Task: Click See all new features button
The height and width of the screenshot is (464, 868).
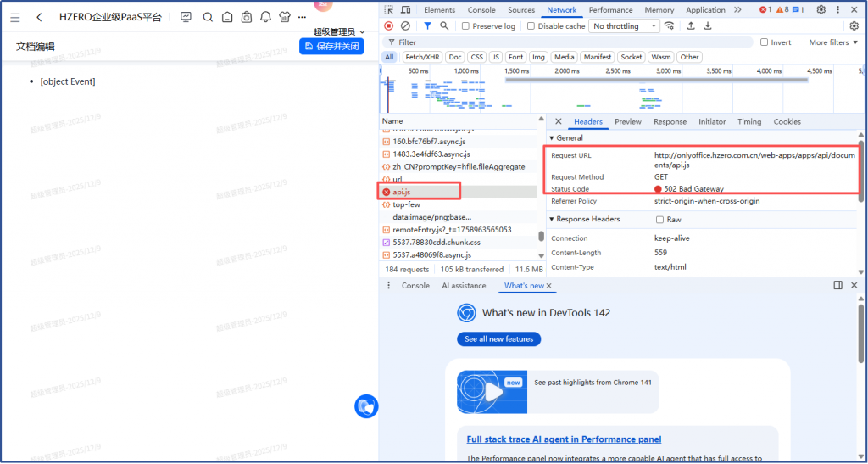Action: click(x=498, y=339)
